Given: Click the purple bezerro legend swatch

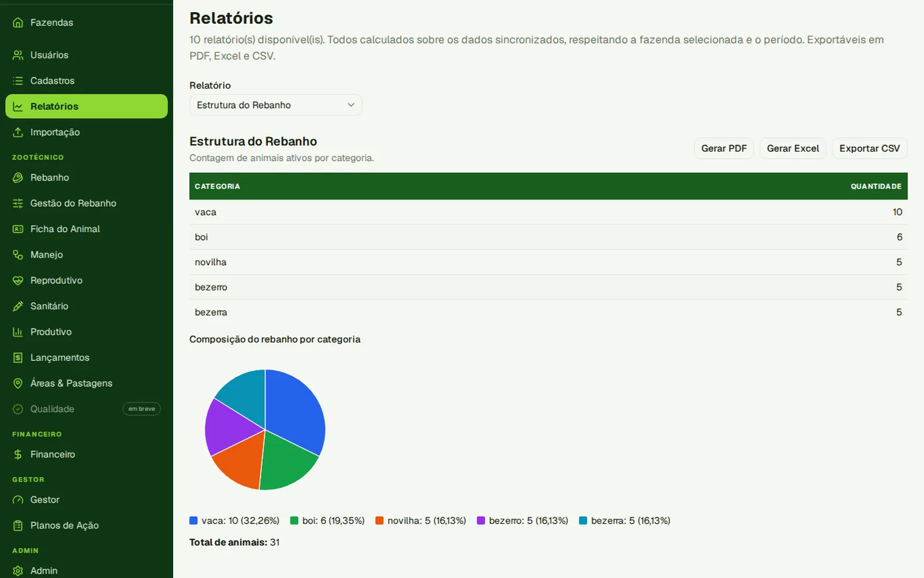Looking at the screenshot, I should (481, 521).
